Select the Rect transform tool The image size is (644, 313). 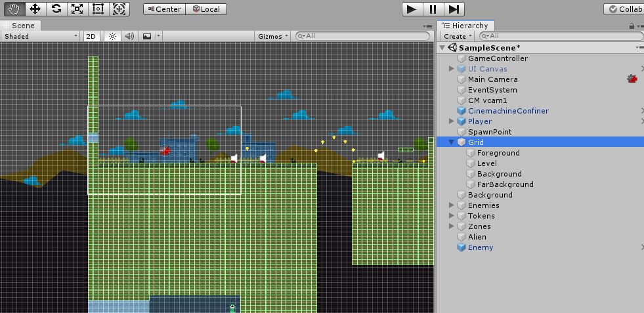click(98, 9)
